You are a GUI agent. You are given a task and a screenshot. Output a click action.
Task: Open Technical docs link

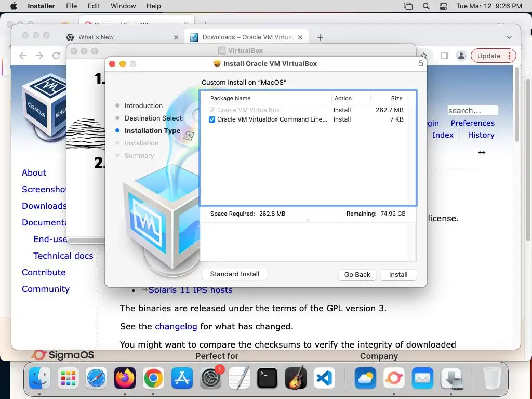[x=63, y=256]
